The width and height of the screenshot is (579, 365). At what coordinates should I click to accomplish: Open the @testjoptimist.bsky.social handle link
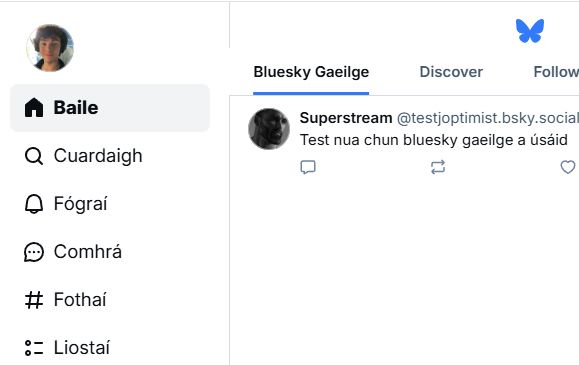pyautogui.click(x=488, y=118)
